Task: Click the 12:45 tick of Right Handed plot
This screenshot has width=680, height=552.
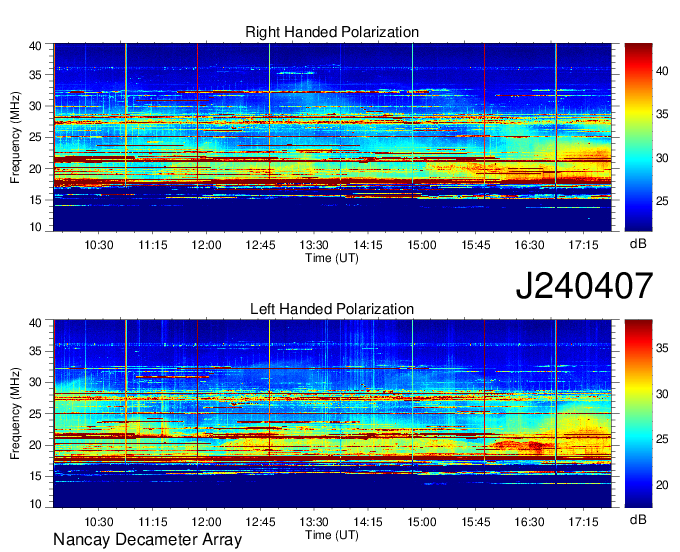Action: tap(260, 245)
